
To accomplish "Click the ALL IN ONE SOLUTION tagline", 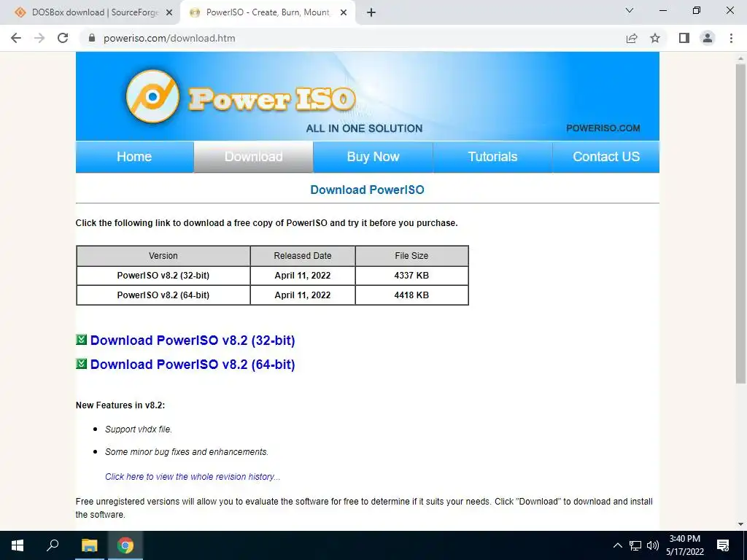I will [x=365, y=128].
